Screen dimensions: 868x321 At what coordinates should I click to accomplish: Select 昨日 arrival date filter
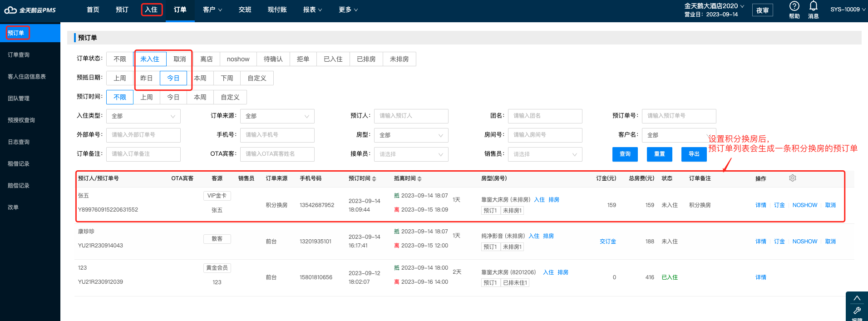(147, 78)
